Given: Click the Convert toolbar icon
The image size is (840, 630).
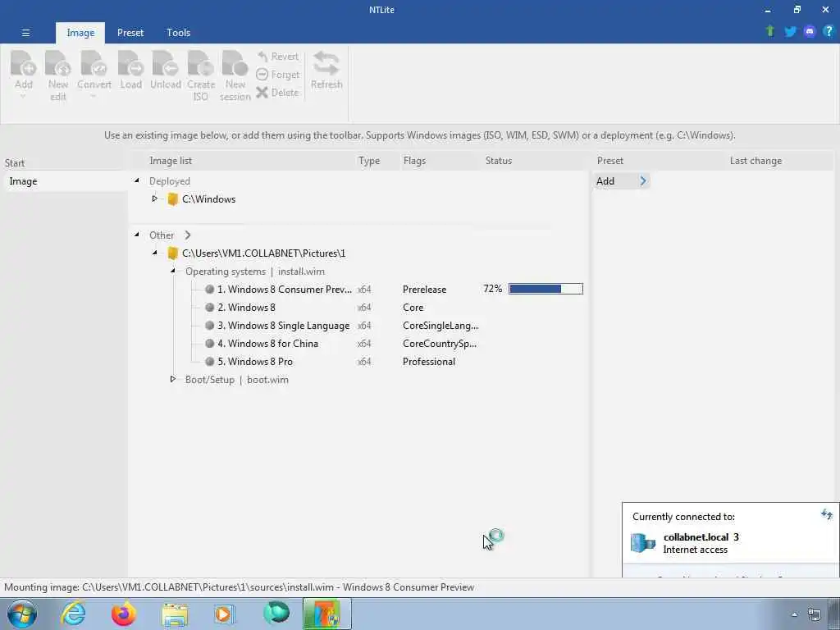Looking at the screenshot, I should 94,64.
